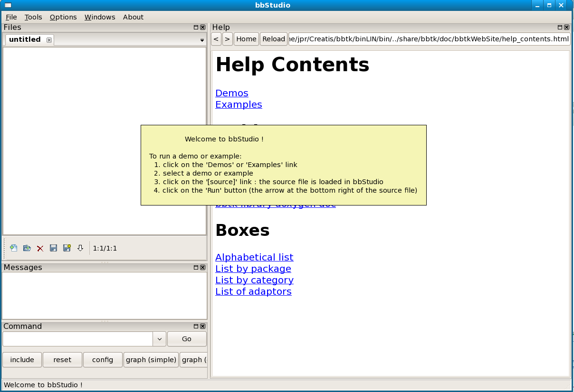
Task: Click the Go button
Action: [187, 339]
